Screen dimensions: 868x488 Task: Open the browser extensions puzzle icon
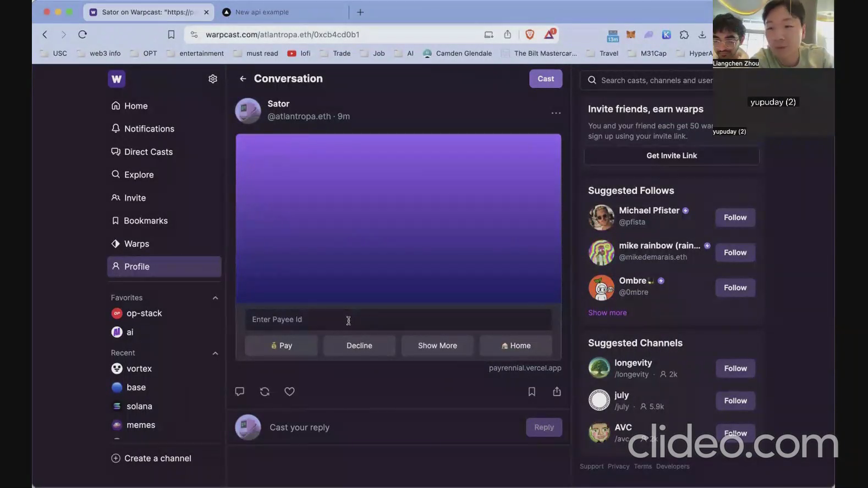(x=684, y=35)
